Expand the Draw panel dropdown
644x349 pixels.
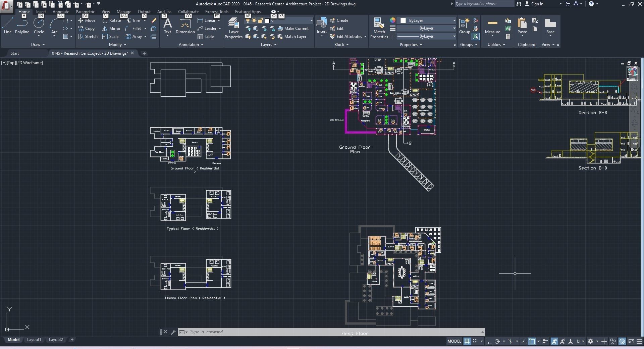click(38, 45)
